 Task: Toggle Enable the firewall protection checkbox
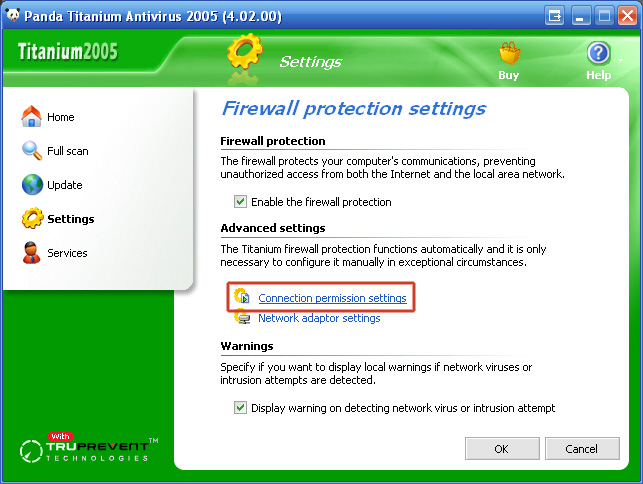pos(240,202)
